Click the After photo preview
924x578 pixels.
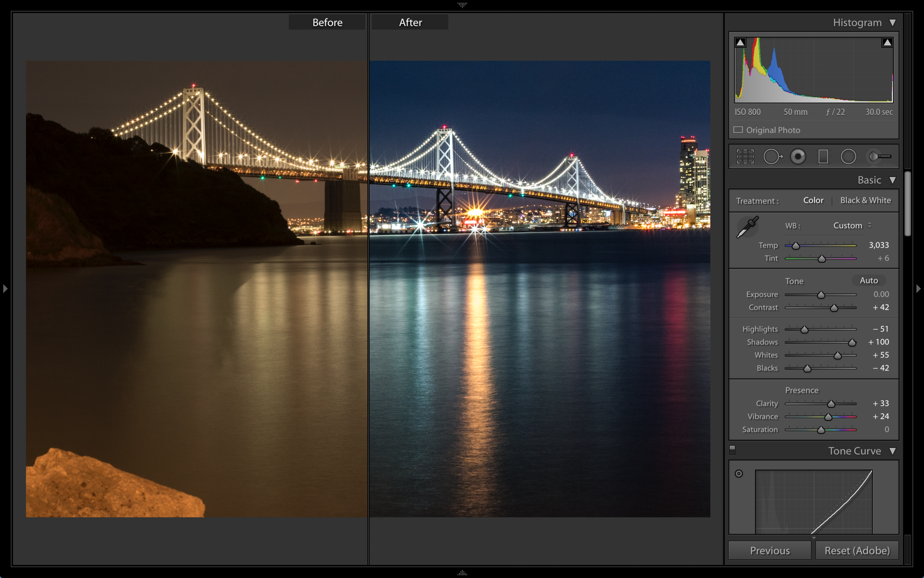[x=540, y=289]
